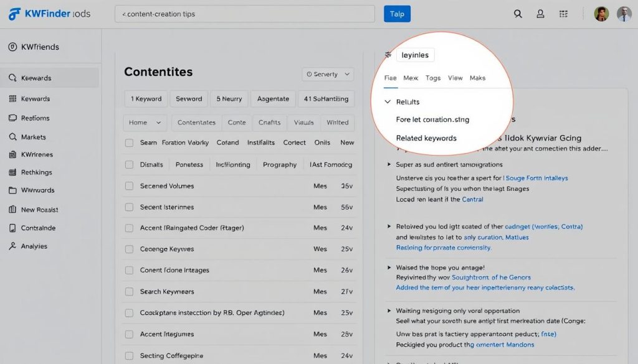Open the KWrirenes sidebar section
The width and height of the screenshot is (638, 364).
(x=14, y=154)
